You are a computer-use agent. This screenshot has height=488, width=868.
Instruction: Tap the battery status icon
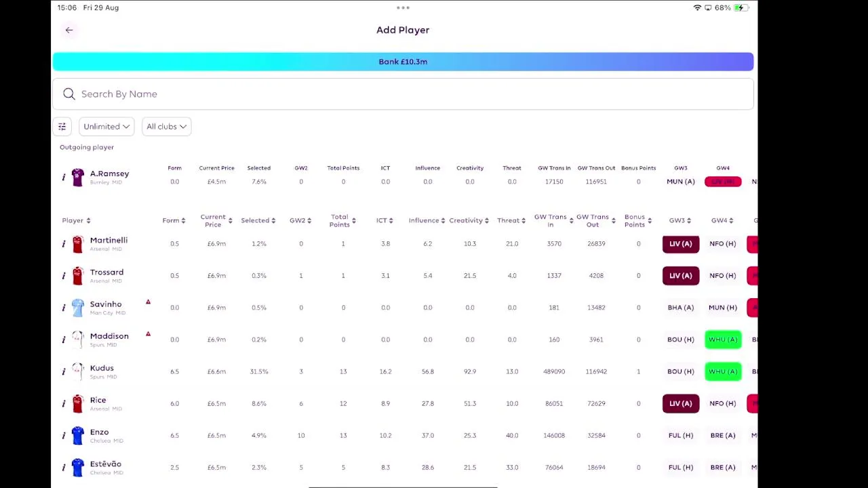click(742, 7)
